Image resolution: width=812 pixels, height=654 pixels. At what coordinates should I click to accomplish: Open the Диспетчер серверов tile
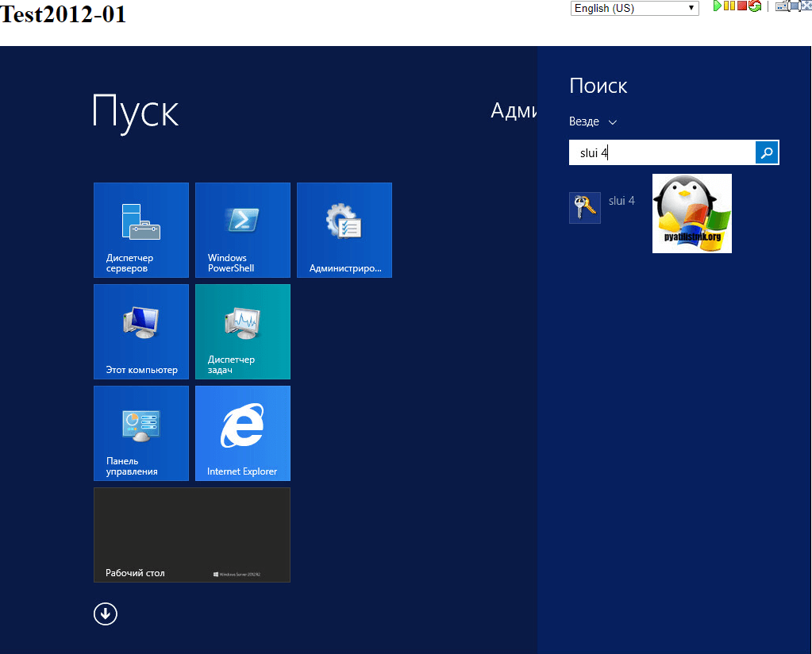click(141, 230)
